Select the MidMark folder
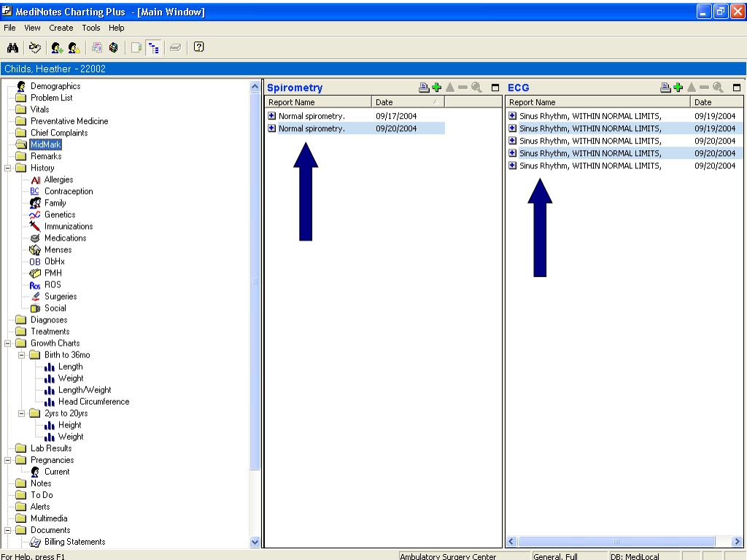Screen dimensions: 747x560 tap(45, 144)
